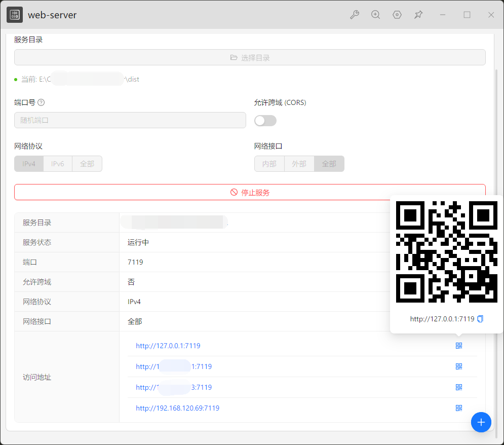504x445 pixels.
Task: Show QR code for the second access address
Action: 459,366
